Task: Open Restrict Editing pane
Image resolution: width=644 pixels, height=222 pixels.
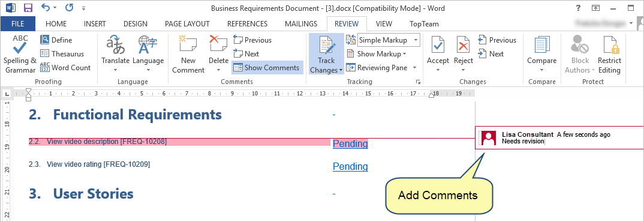Action: point(609,54)
